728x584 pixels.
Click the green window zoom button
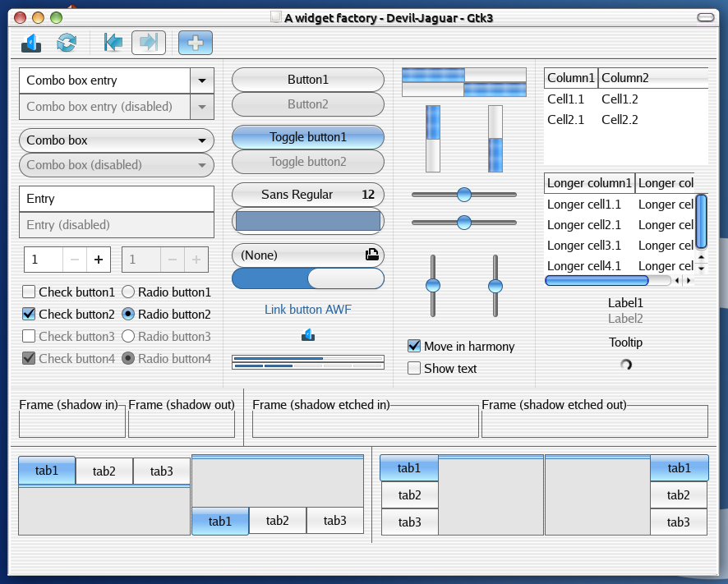click(56, 17)
